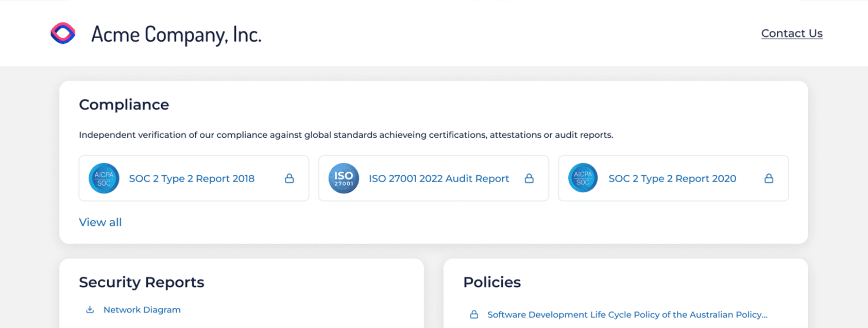Click the AICPA SOC badge for 2020 report
Image resolution: width=868 pixels, height=328 pixels.
coord(583,178)
